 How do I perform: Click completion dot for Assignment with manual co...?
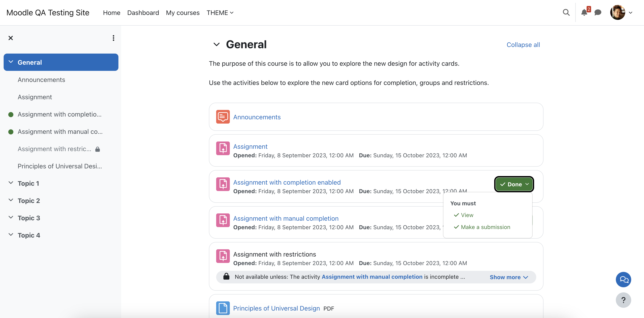11,132
